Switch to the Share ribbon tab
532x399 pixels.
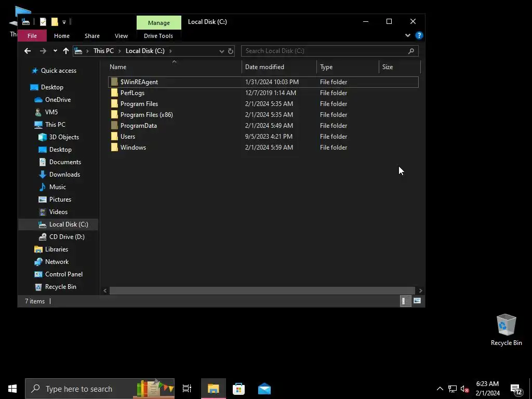[x=92, y=36]
